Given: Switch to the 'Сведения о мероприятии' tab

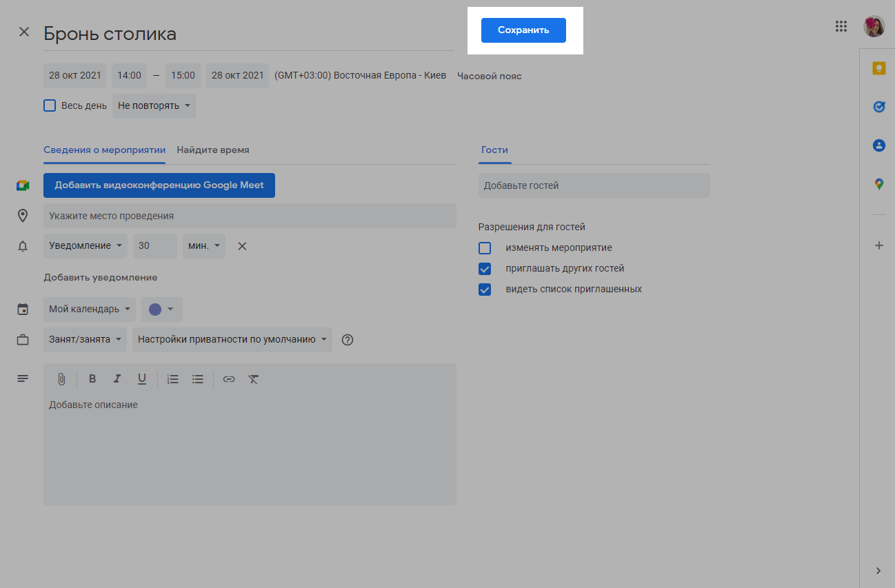Looking at the screenshot, I should coord(104,150).
